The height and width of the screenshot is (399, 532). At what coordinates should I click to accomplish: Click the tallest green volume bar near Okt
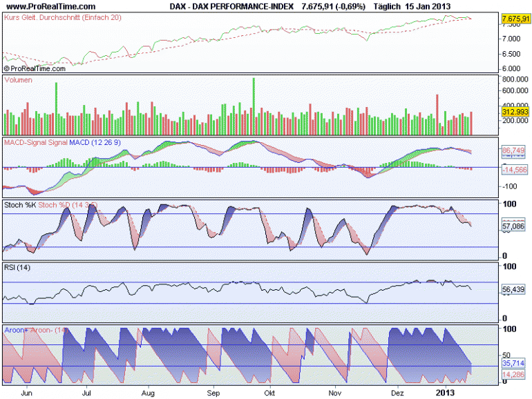(x=254, y=106)
